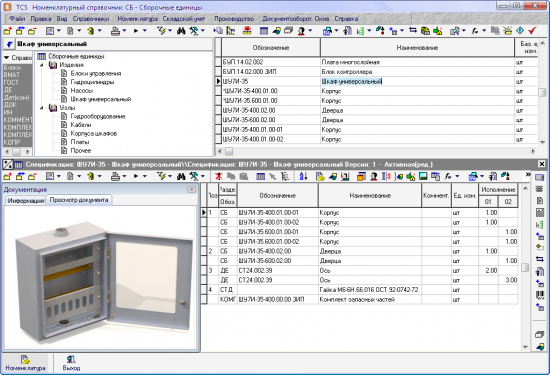Tick the marker box on ШУ7И-35-400.01.00-02 spec row
Viewport: 550px width, 375px height.
204,222
